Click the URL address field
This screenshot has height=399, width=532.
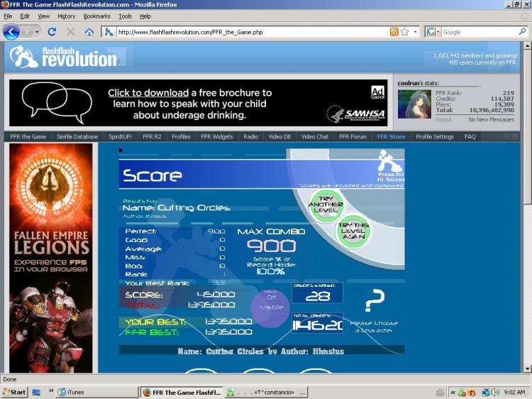[253, 32]
